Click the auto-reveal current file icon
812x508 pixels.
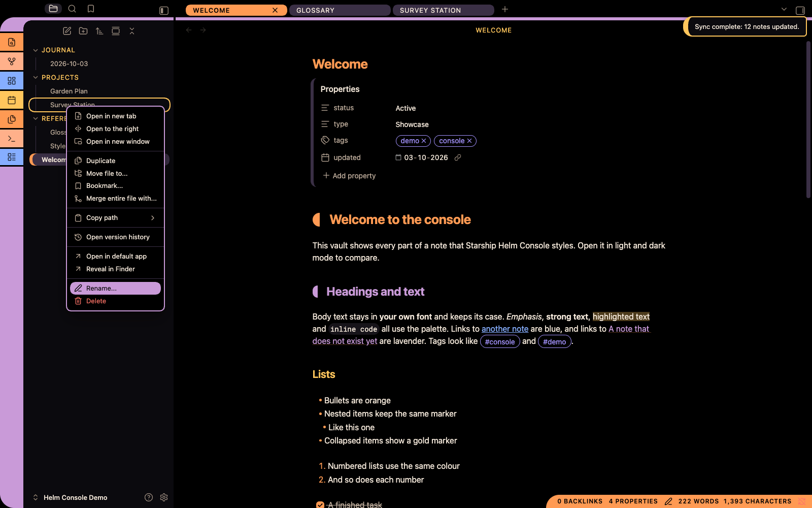click(x=116, y=31)
